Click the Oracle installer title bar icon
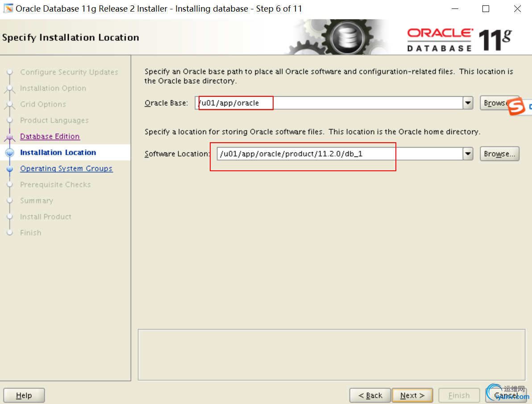The width and height of the screenshot is (532, 404). [8, 8]
